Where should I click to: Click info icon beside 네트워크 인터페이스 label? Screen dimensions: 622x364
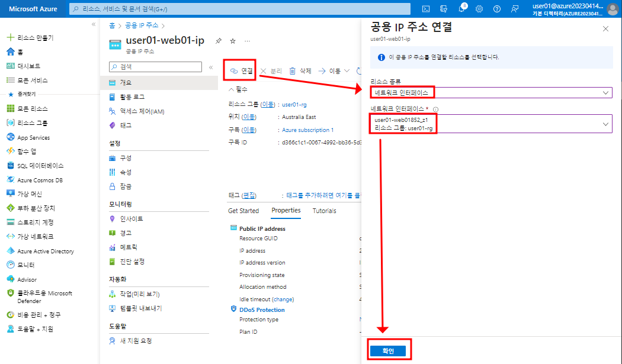coord(435,109)
